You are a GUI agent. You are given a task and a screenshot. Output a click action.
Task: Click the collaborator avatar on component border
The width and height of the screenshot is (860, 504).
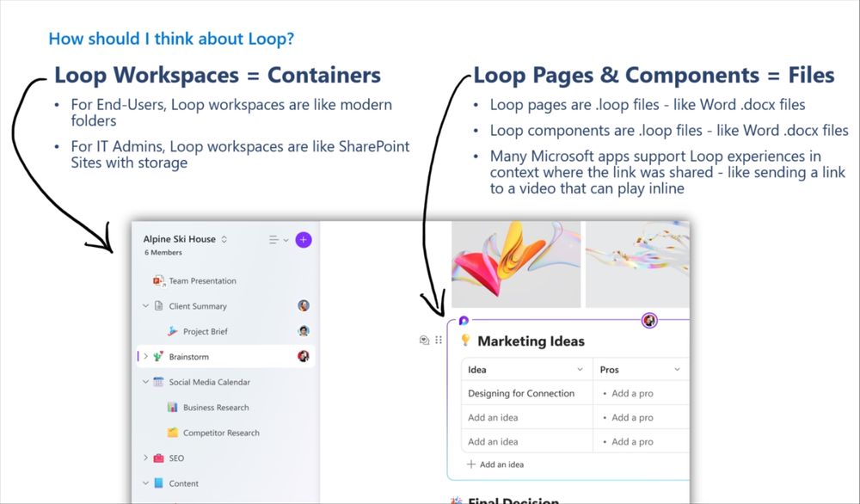click(649, 320)
